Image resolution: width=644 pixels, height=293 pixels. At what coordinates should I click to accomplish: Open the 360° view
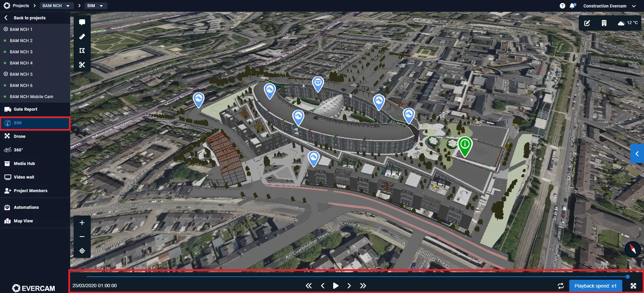coord(35,150)
